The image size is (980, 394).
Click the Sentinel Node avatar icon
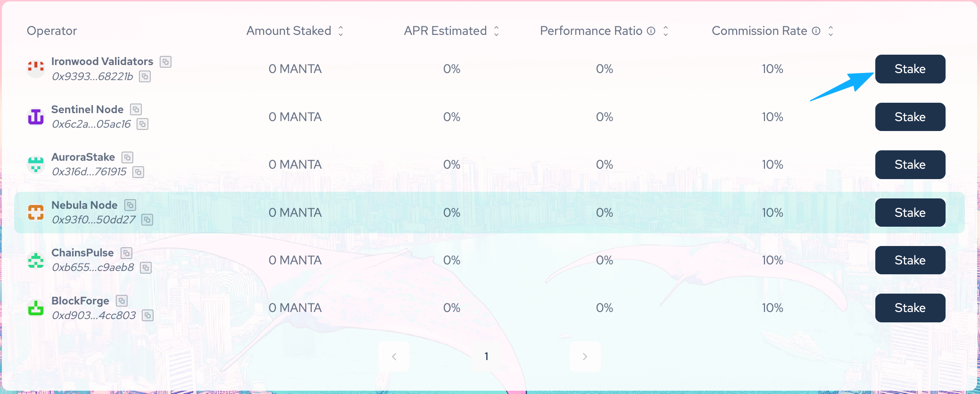[x=36, y=117]
